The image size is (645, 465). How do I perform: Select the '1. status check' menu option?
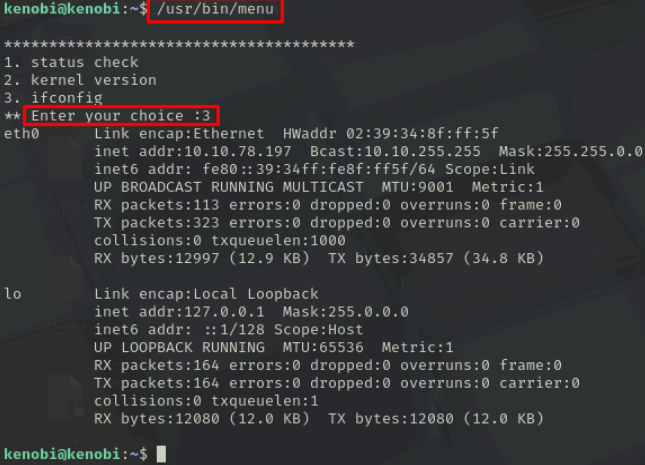(71, 62)
